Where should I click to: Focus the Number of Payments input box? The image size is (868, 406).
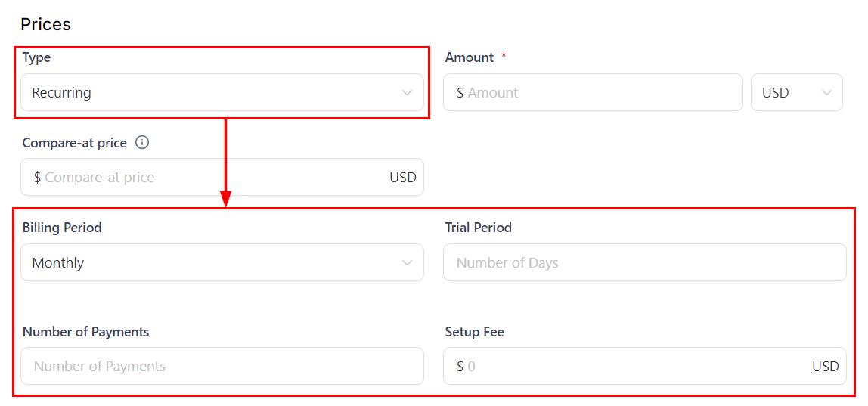222,367
